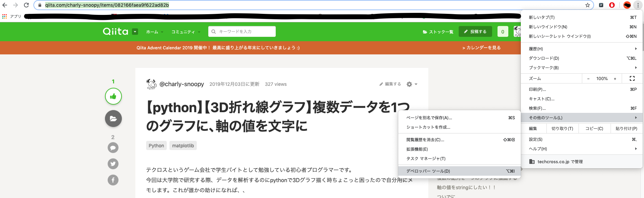Stock the article with folder icon
This screenshot has height=198, width=644.
(113, 119)
